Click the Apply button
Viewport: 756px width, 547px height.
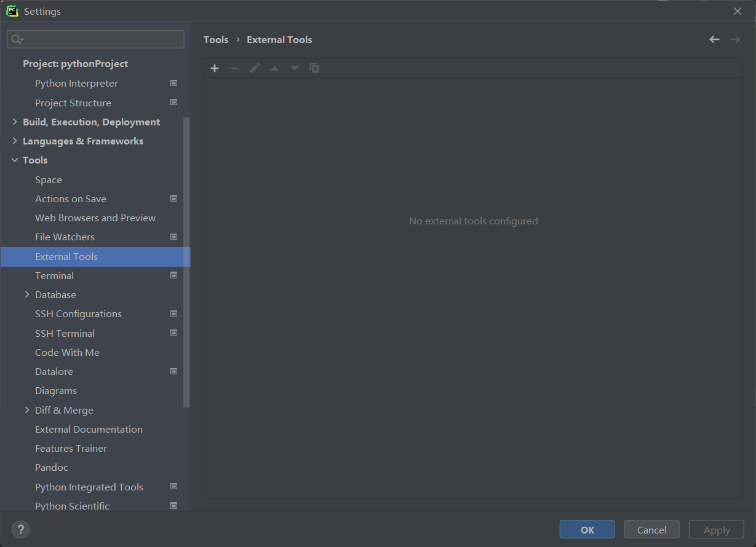(x=717, y=530)
